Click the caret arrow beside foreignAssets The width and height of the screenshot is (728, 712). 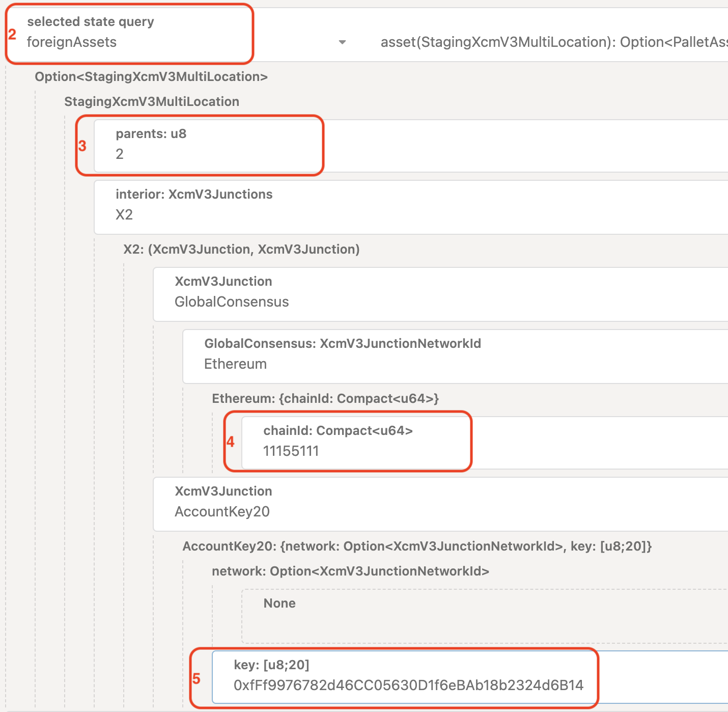pos(342,42)
